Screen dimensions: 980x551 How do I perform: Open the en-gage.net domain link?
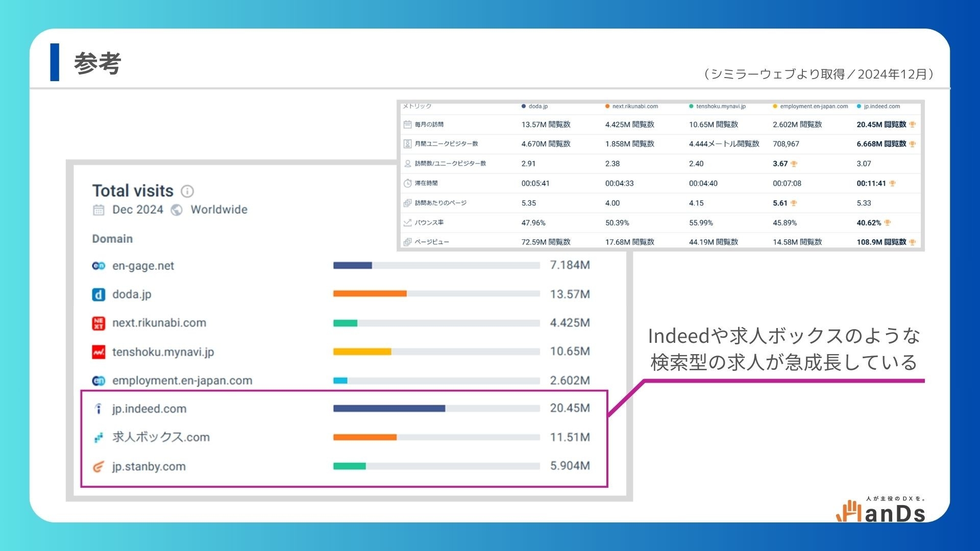(x=143, y=266)
